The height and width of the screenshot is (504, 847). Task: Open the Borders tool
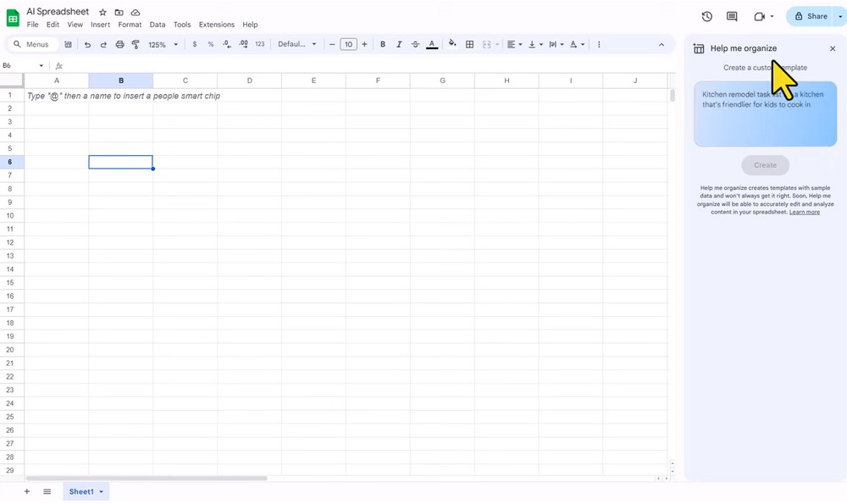[x=469, y=44]
